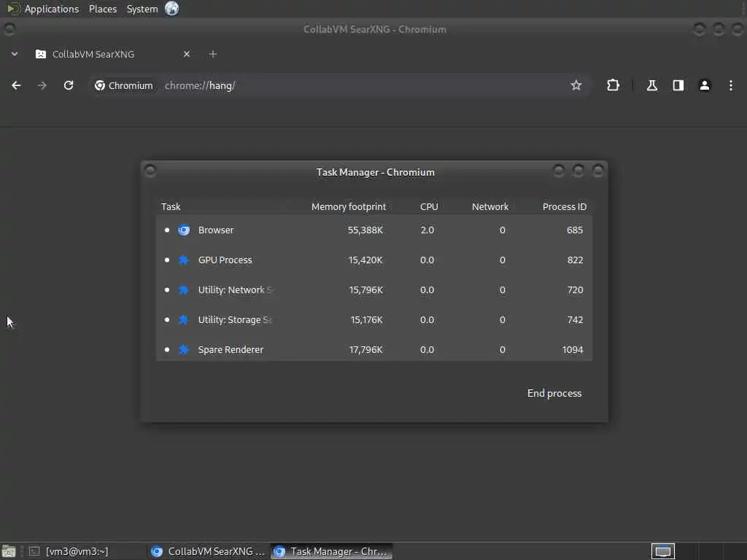Click the forward navigation arrow

tap(42, 85)
